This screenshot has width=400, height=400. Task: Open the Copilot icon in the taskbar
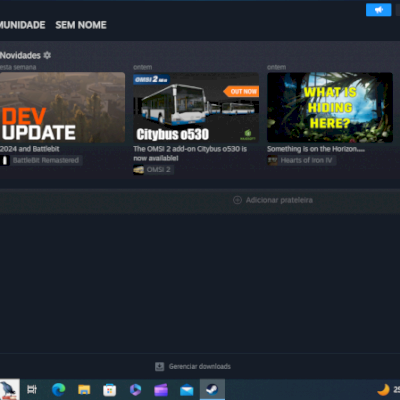(135, 389)
